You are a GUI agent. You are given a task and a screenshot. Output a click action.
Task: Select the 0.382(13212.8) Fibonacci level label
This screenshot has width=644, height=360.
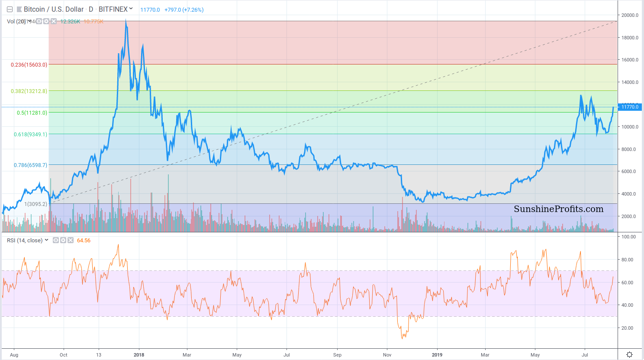29,91
